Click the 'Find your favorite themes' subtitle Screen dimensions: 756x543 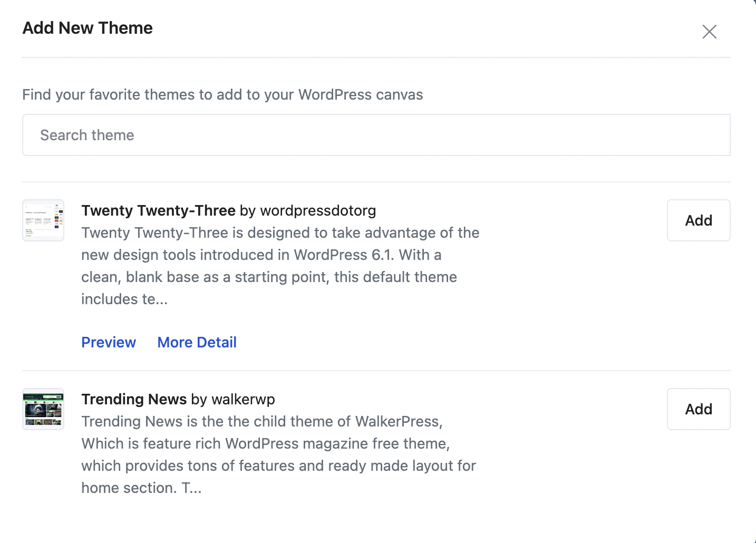click(x=222, y=94)
